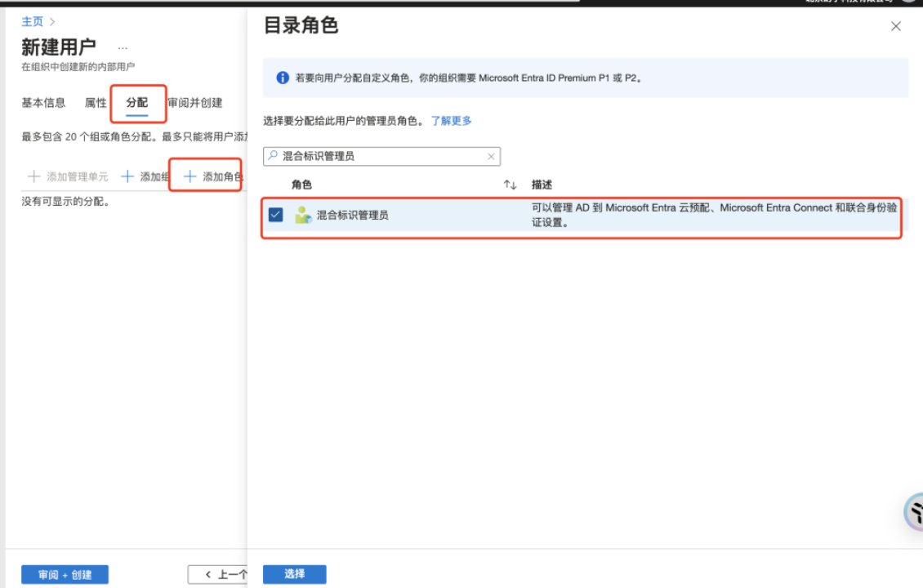Go to the 审阅并创建 tab
Viewport: 923px width, 588px height.
[x=195, y=103]
